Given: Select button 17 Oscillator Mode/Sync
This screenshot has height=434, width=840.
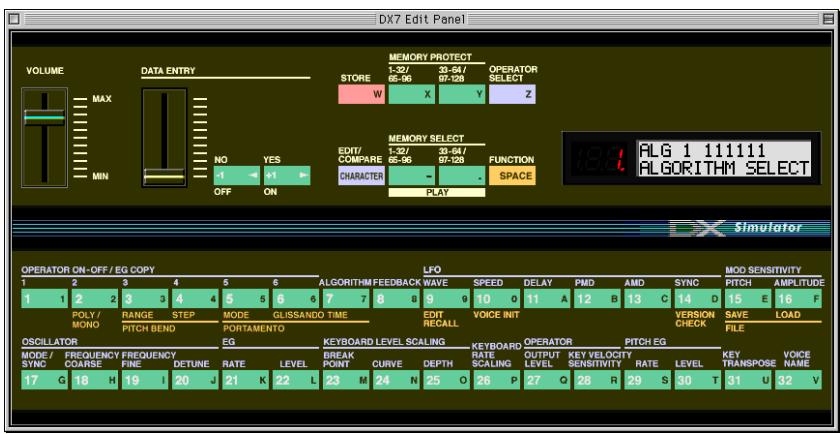Looking at the screenshot, I should [44, 380].
